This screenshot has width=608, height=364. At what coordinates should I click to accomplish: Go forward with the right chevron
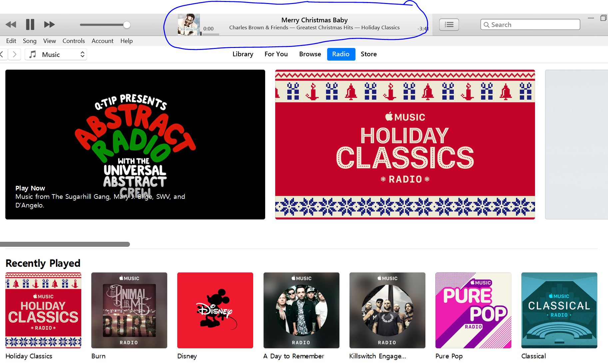tap(14, 54)
